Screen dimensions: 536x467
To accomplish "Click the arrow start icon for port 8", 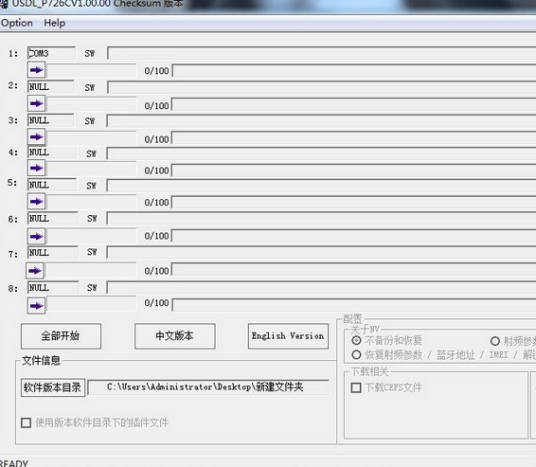I will click(36, 306).
